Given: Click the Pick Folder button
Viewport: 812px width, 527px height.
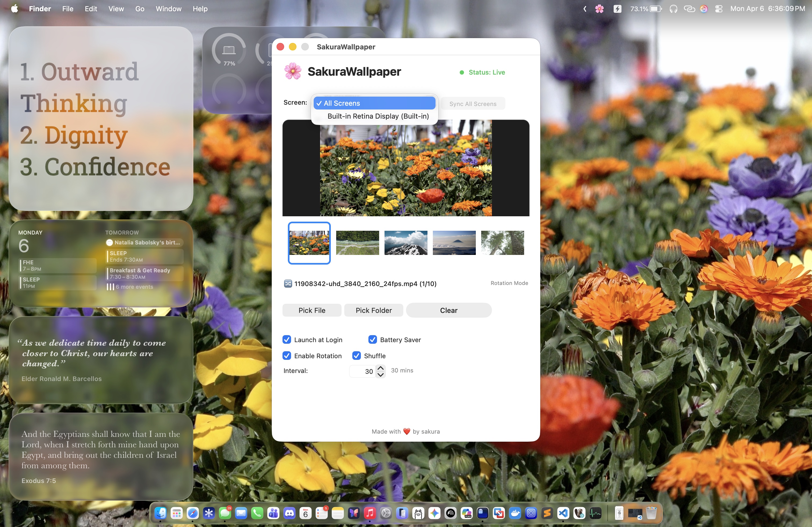Looking at the screenshot, I should (374, 310).
